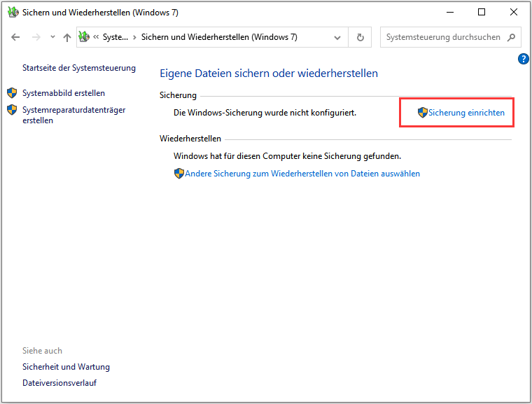Expand the breadcrumb chevron after Syste...
The width and height of the screenshot is (532, 404).
pos(134,37)
